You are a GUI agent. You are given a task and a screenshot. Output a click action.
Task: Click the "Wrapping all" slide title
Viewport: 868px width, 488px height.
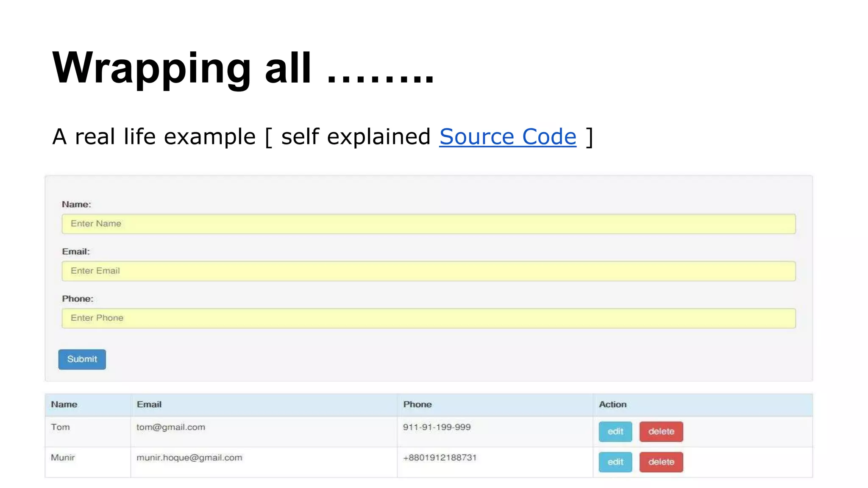(x=243, y=68)
